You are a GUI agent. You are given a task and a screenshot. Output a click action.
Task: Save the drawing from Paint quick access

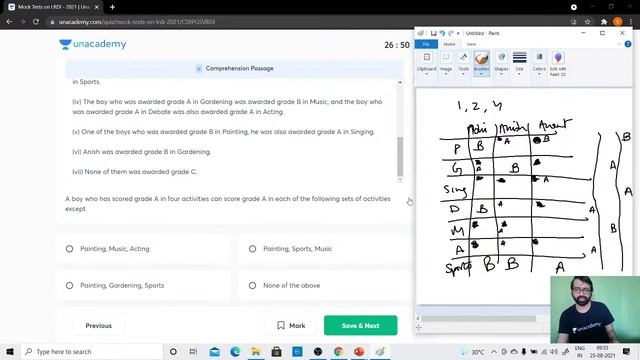tap(433, 33)
